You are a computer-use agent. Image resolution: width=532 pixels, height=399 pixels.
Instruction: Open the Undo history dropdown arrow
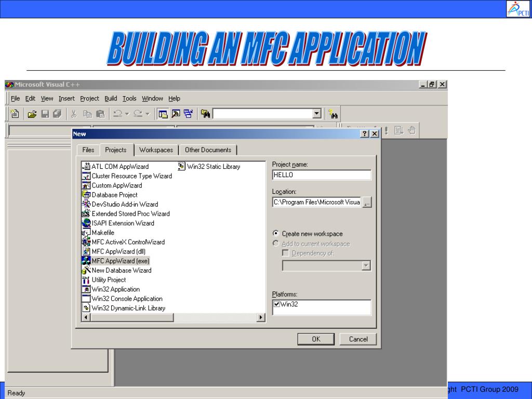(127, 114)
